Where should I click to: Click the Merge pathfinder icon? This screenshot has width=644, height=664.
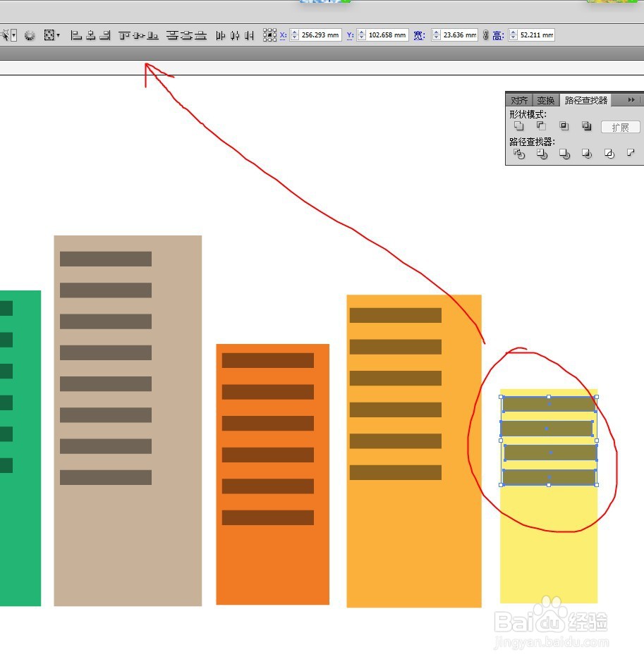(x=564, y=154)
